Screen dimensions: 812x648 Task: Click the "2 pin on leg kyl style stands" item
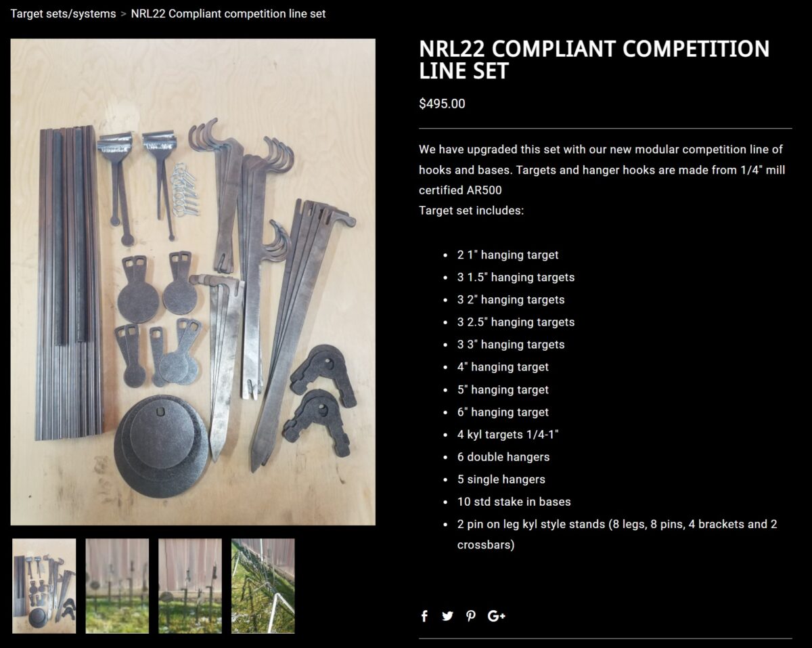617,534
